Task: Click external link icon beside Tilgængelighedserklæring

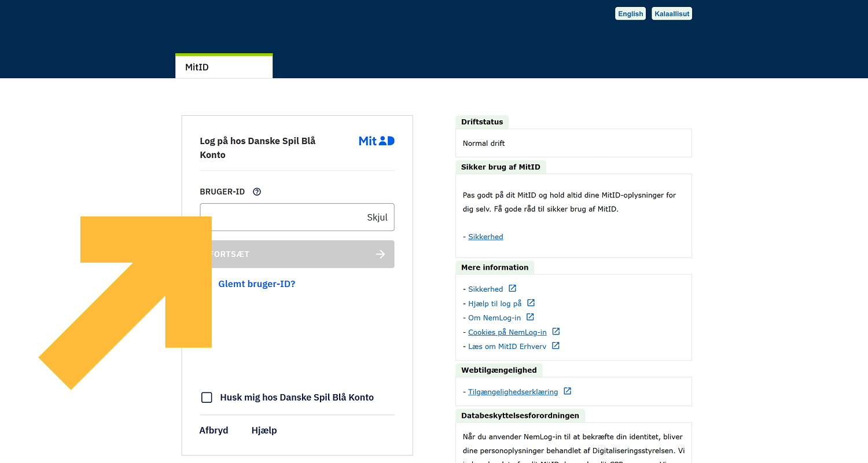Action: coord(568,391)
